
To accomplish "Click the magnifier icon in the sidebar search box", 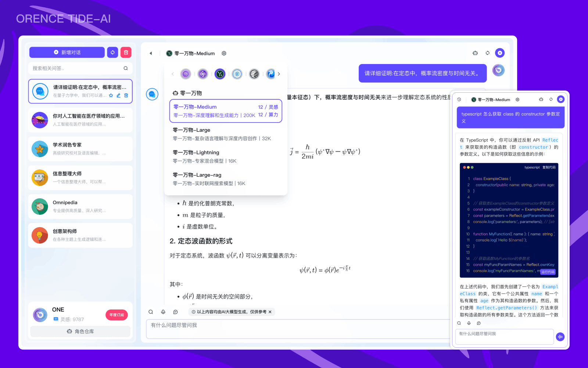I will tap(126, 68).
